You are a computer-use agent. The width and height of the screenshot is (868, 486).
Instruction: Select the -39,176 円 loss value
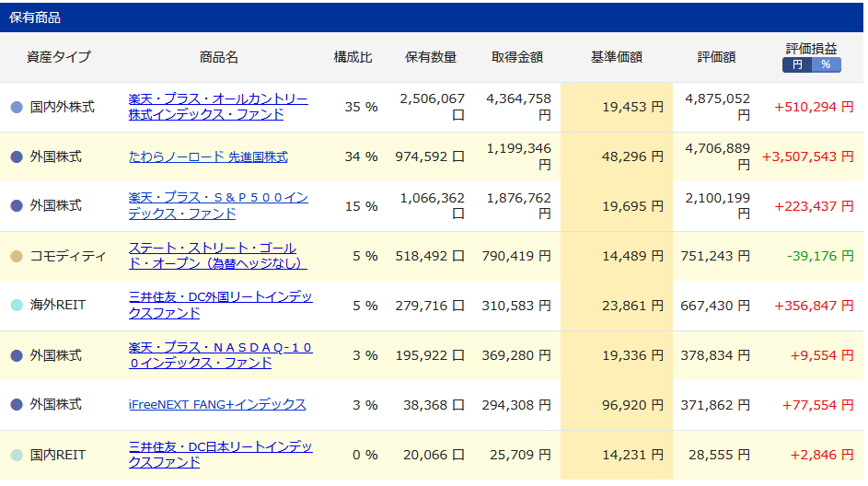coord(820,256)
